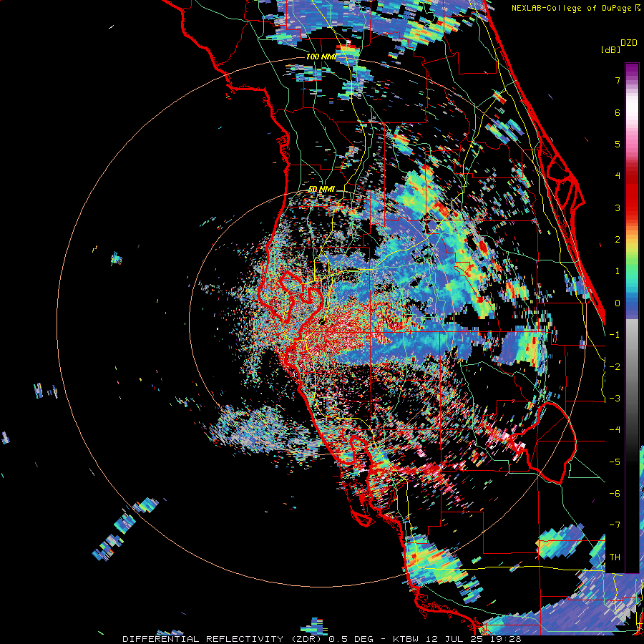The width and height of the screenshot is (644, 644).
Task: Click the color scale value 2
Action: [618, 240]
